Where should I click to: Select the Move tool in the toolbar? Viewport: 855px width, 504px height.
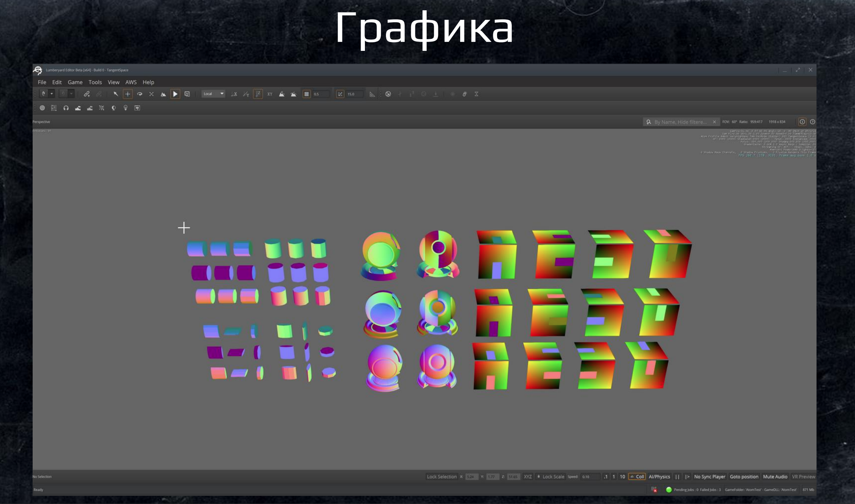coord(127,94)
